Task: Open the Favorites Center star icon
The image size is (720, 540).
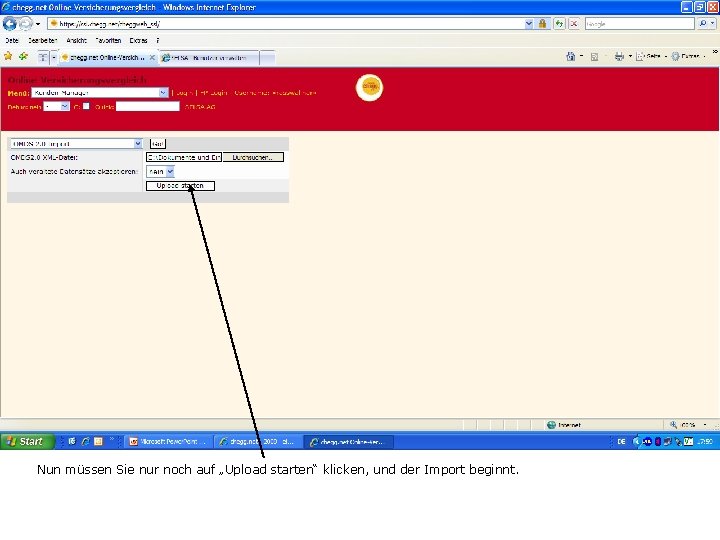Action: point(8,56)
